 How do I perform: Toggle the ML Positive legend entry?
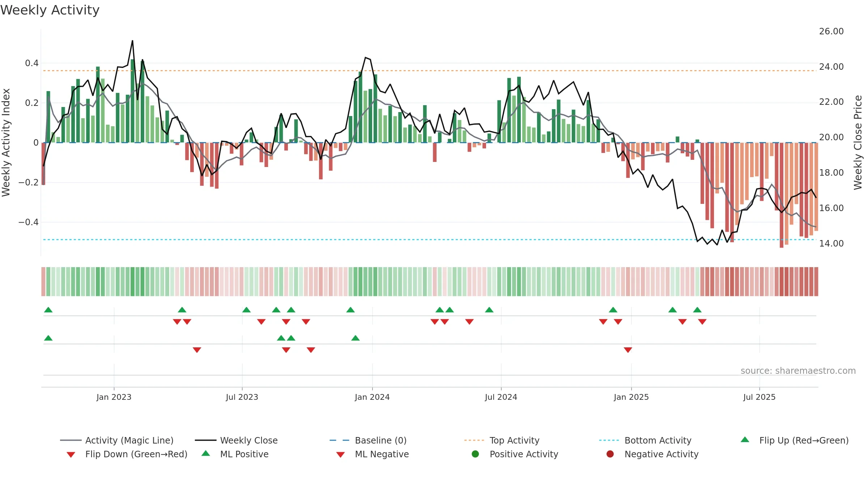(x=235, y=454)
